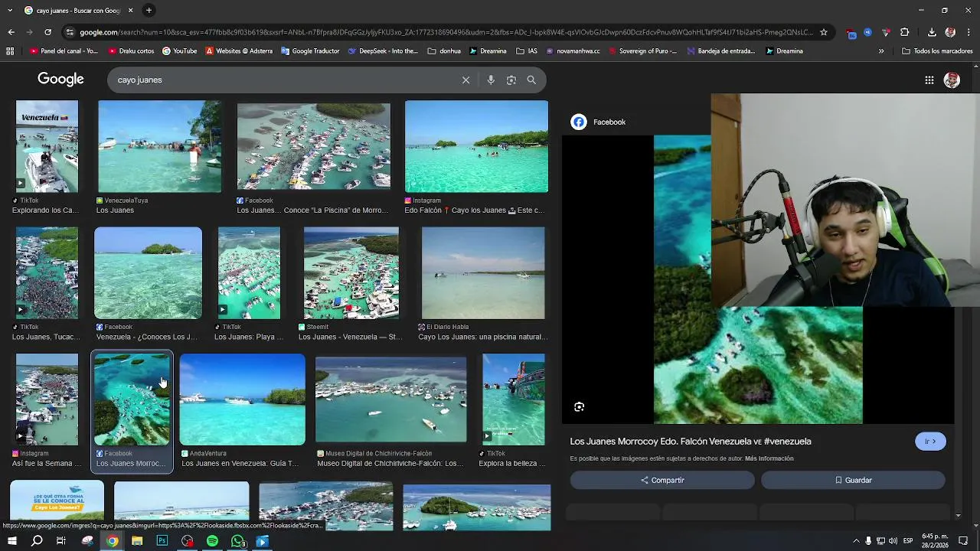
Task: Open the Edo Falcón Instagram thumbnail
Action: (x=476, y=146)
